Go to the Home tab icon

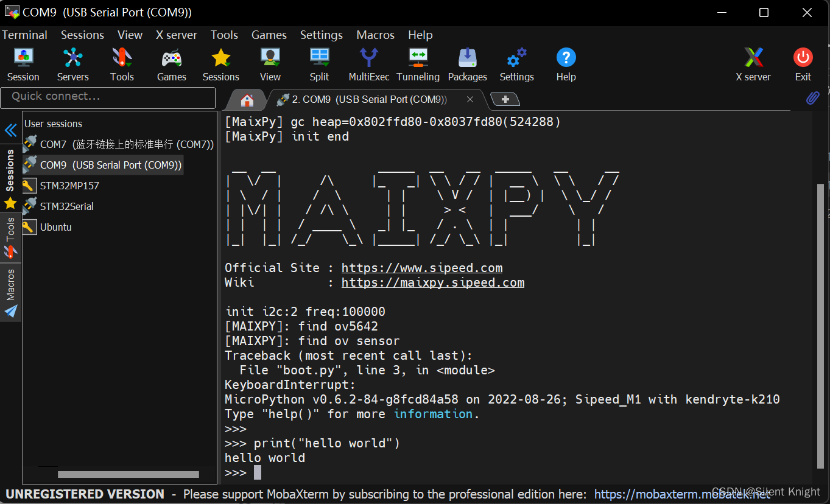(x=247, y=100)
